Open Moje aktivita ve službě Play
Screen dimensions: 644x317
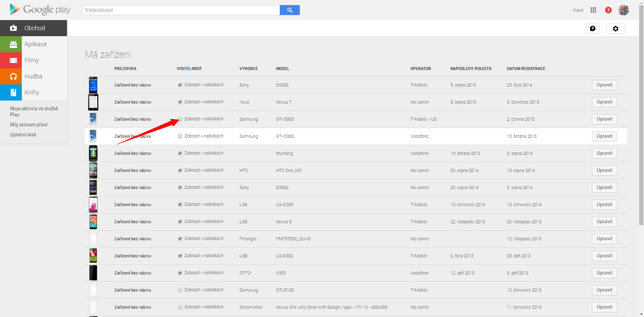pos(34,112)
